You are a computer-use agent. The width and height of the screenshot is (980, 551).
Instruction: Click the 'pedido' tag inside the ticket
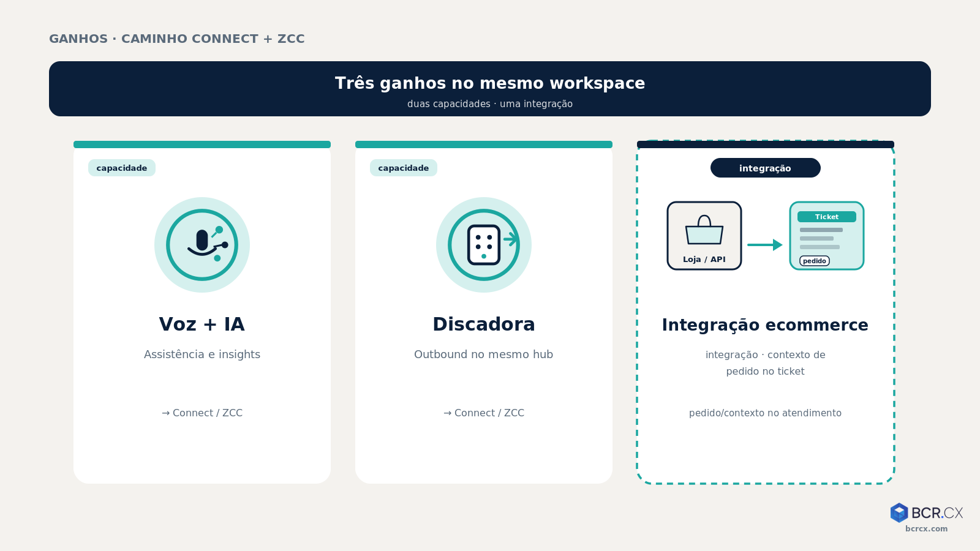tap(815, 261)
